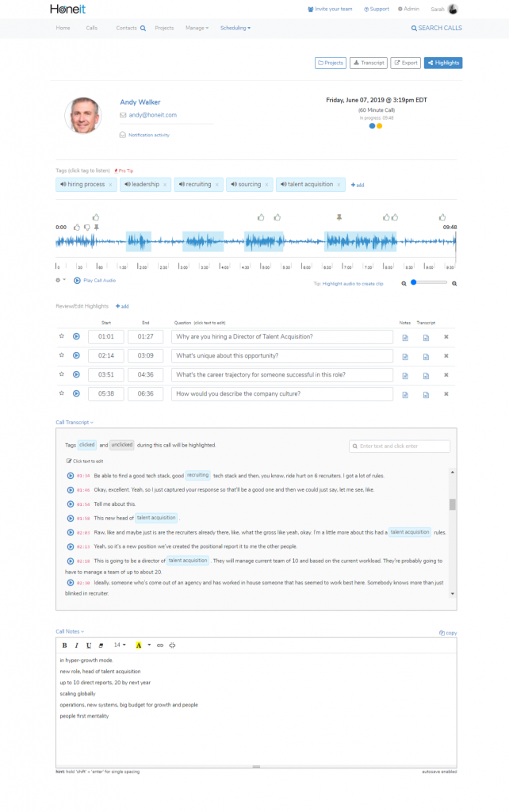
Task: Star the 03:51 highlight row
Action: point(62,374)
